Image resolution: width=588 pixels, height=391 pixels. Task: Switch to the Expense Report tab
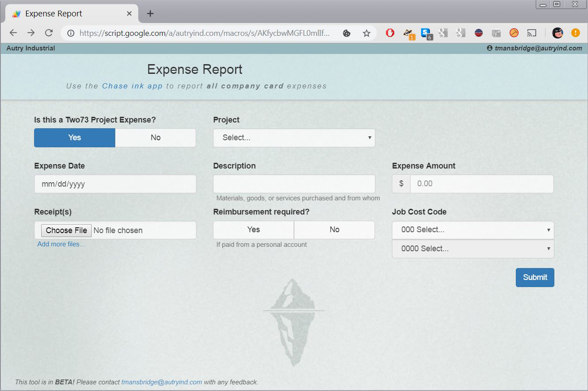(x=66, y=14)
